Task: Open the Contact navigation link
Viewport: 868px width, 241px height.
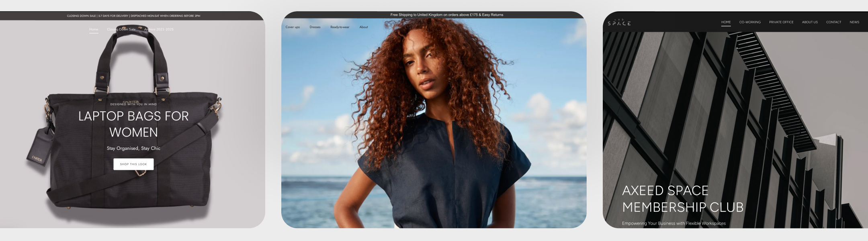Action: 833,22
